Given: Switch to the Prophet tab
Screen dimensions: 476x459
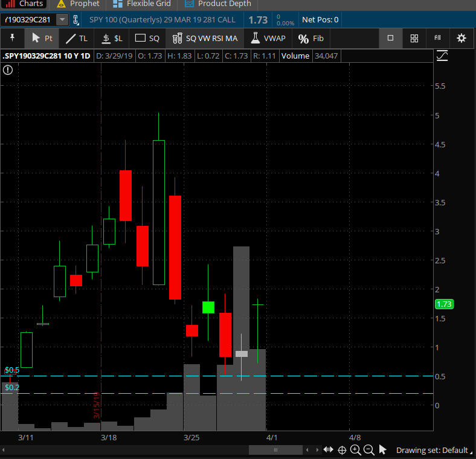Looking at the screenshot, I should 78,4.
